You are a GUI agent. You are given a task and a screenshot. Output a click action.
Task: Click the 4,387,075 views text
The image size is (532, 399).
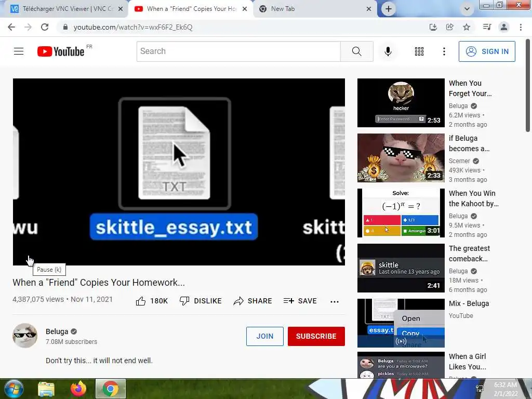point(38,299)
